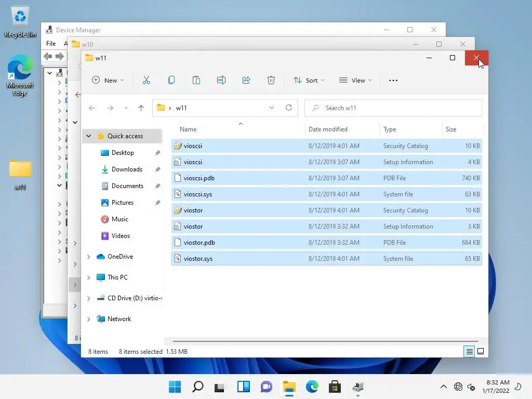
Task: Click the taskbar Search magnifier
Action: [198, 387]
